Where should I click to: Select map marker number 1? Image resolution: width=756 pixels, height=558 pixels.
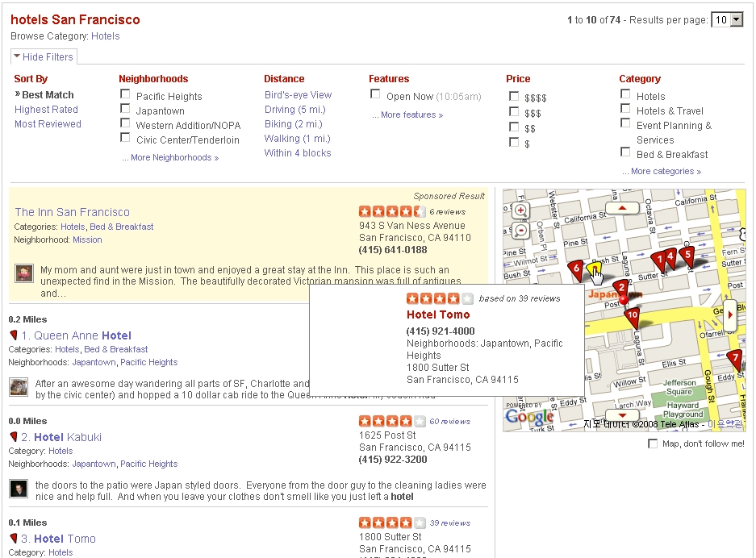tap(659, 260)
